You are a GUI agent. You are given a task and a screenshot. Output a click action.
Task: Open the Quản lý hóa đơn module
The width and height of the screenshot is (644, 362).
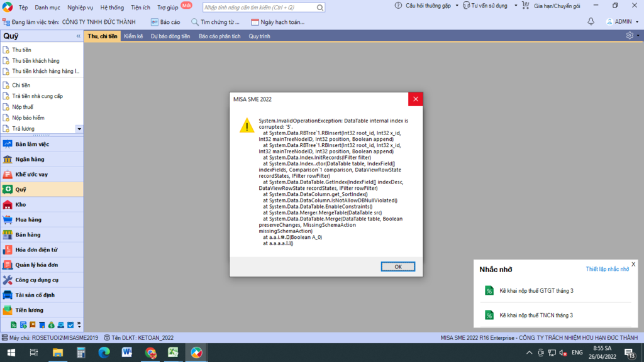tap(42, 265)
